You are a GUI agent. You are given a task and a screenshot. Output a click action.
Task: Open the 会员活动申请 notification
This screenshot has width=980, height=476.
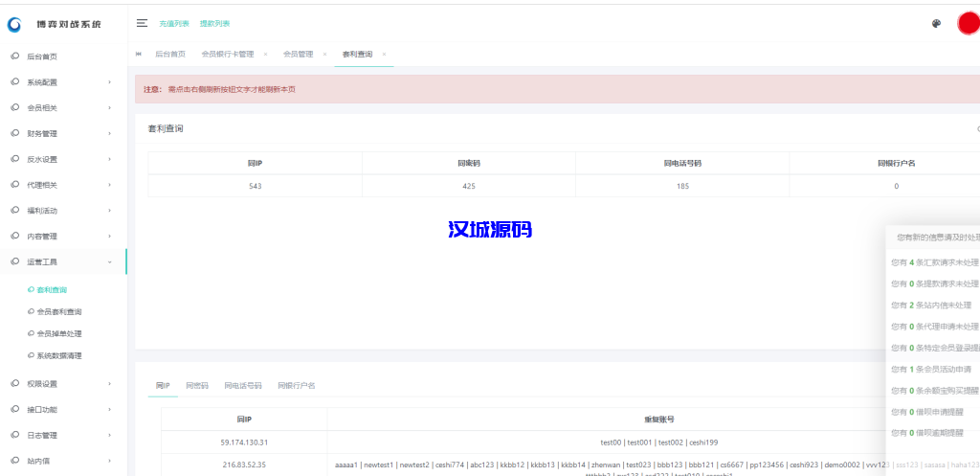[931, 369]
